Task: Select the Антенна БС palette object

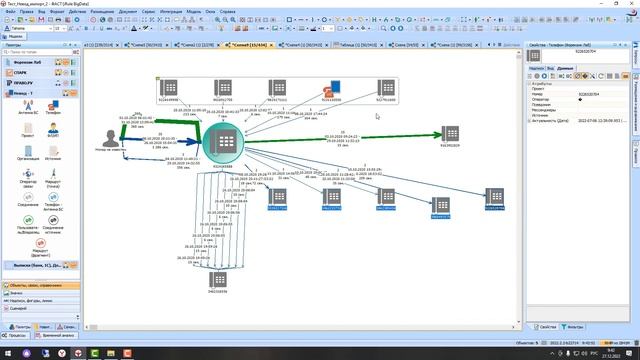Action: (28, 107)
